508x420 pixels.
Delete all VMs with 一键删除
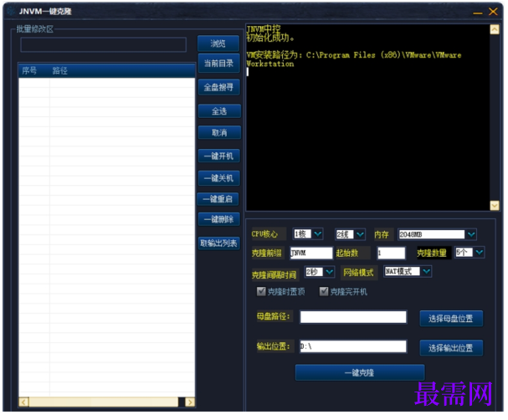pos(218,219)
